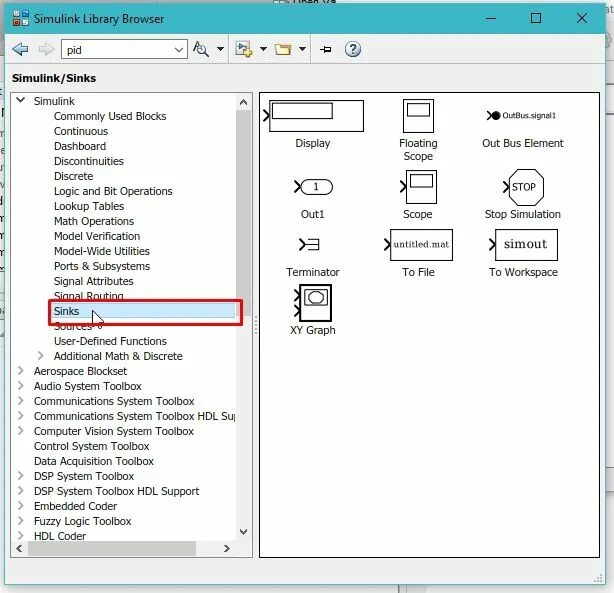Expand DSP System Toolbox HDL Support
Screen dimensions: 614x593
pyautogui.click(x=21, y=491)
